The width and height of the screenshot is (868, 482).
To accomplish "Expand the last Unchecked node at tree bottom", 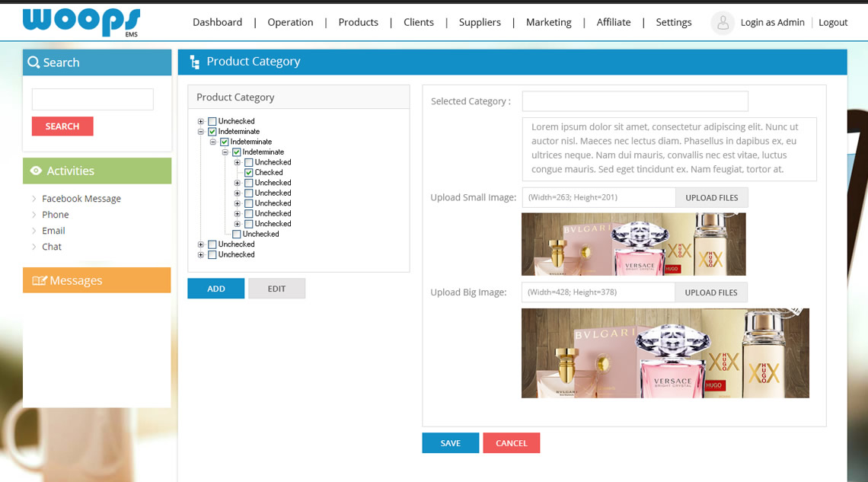I will 201,254.
